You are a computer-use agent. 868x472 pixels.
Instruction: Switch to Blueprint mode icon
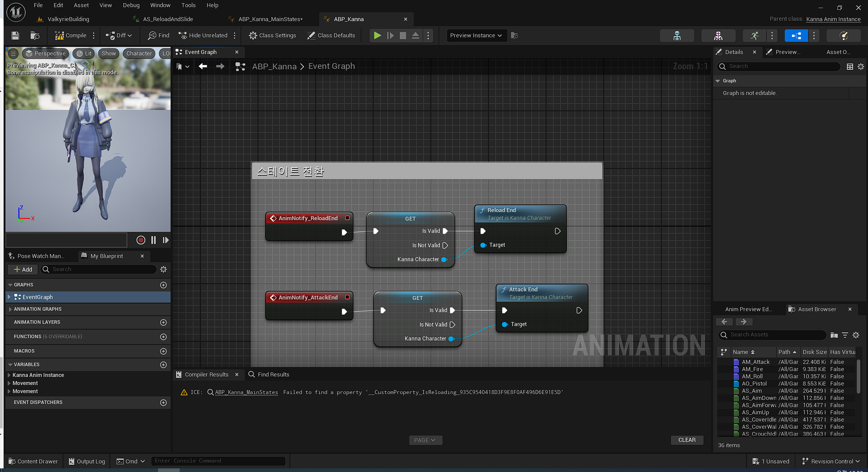point(796,36)
